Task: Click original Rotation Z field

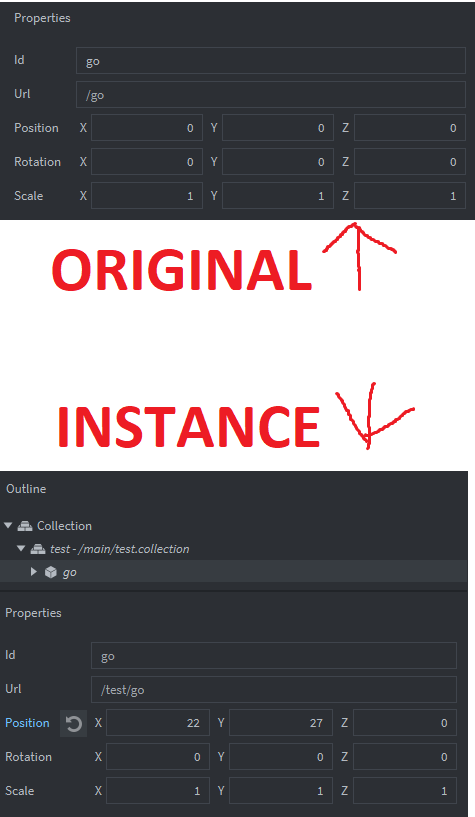Action: point(410,162)
